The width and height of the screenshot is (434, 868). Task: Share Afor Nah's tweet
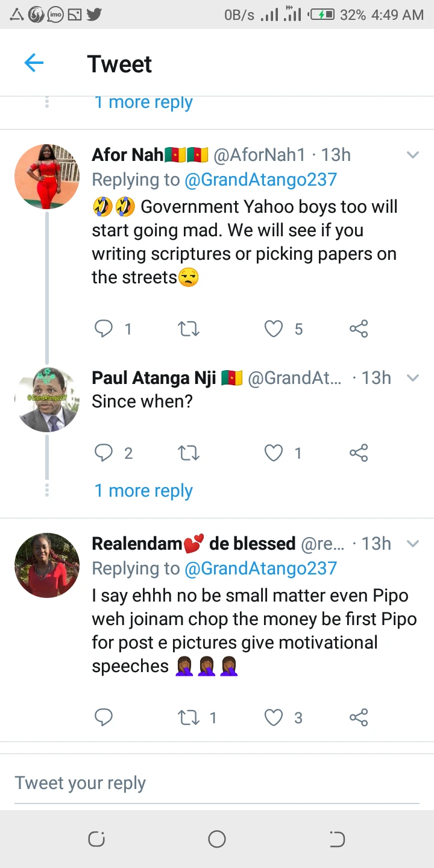point(359,329)
